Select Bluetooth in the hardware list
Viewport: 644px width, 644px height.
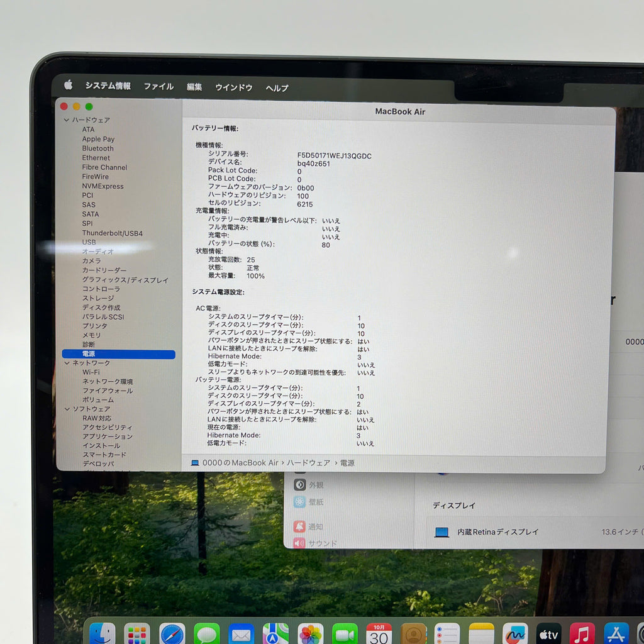click(97, 148)
